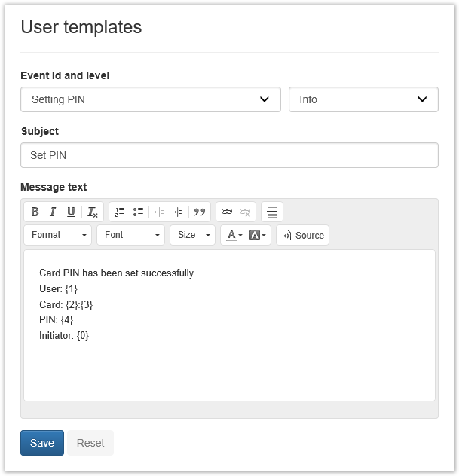Apply block quote formatting
Viewport: 459px width, 476px height.
pyautogui.click(x=200, y=212)
